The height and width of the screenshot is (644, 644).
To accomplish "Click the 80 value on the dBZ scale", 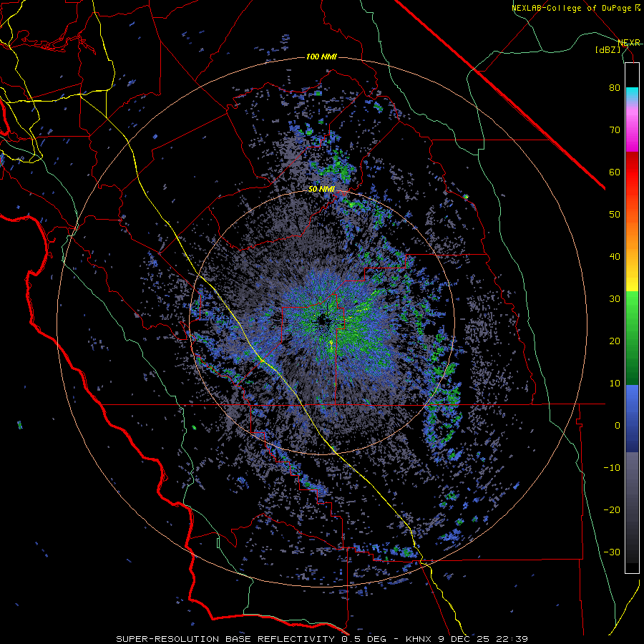I will (615, 88).
